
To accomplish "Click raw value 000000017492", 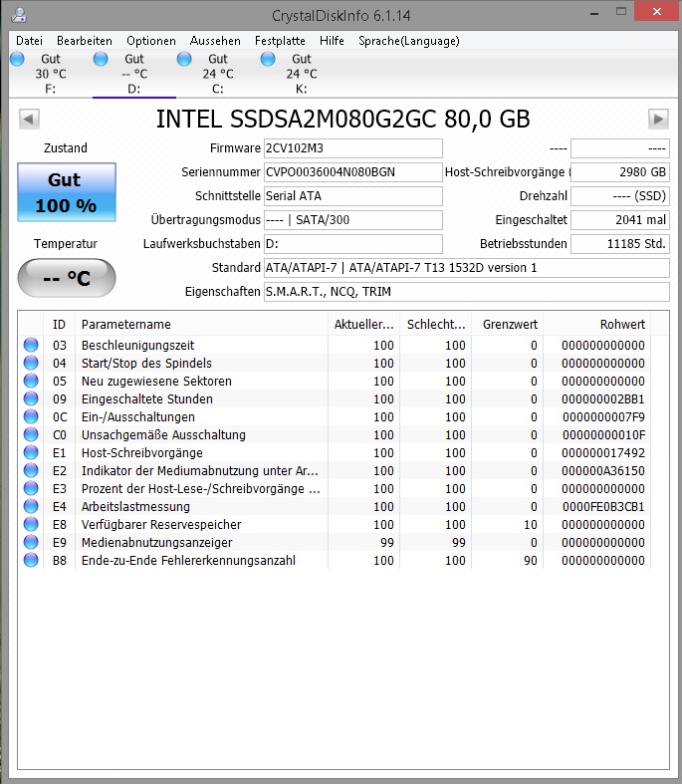I will click(603, 453).
